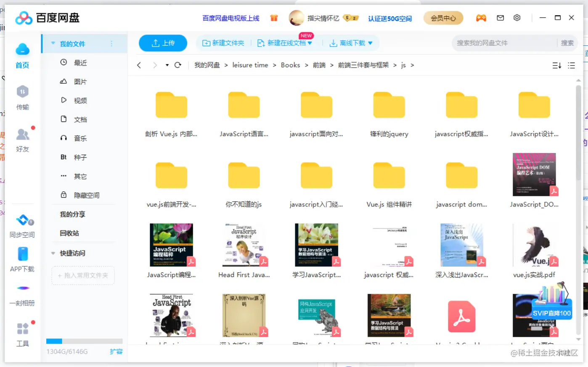Expand the breadcrumb chevron after js
588x367 pixels.
click(412, 65)
